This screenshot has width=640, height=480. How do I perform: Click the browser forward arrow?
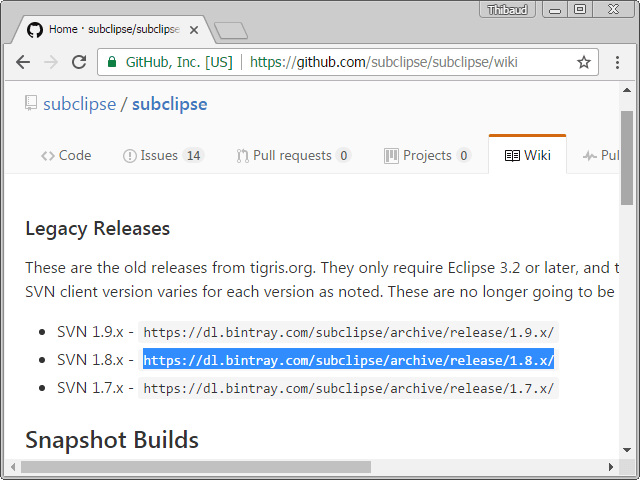50,62
